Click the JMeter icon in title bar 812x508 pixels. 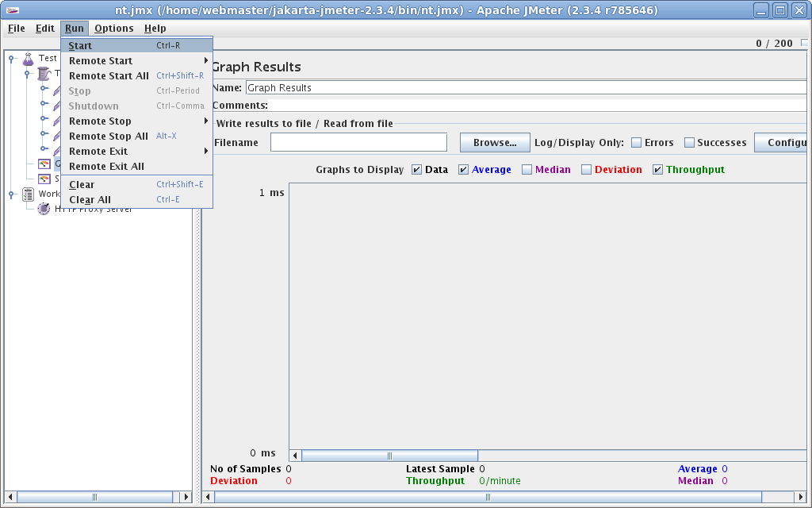tap(13, 10)
